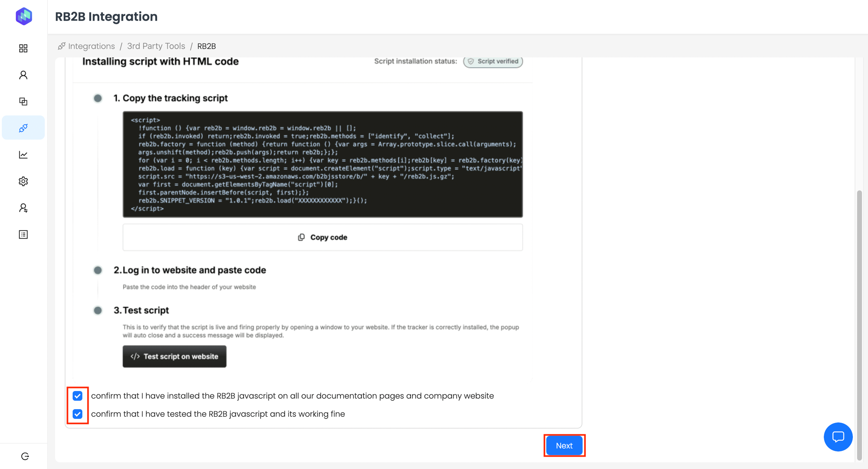
Task: Open the dashboard grid icon
Action: [x=23, y=48]
